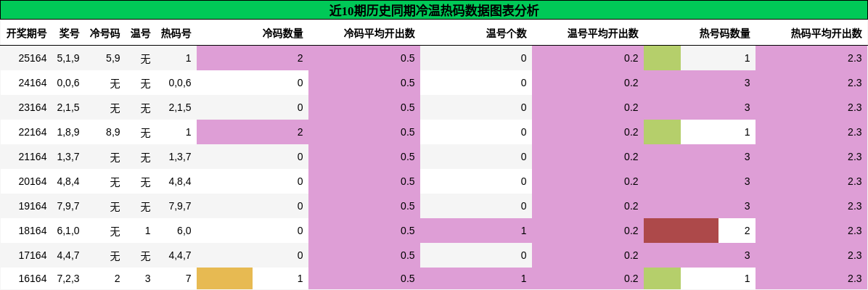Click the 温号个数 column header
This screenshot has width=868, height=290.
[507, 34]
